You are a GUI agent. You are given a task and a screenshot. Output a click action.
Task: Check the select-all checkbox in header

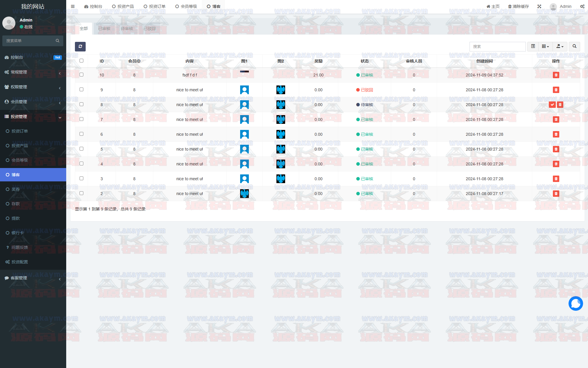point(81,61)
